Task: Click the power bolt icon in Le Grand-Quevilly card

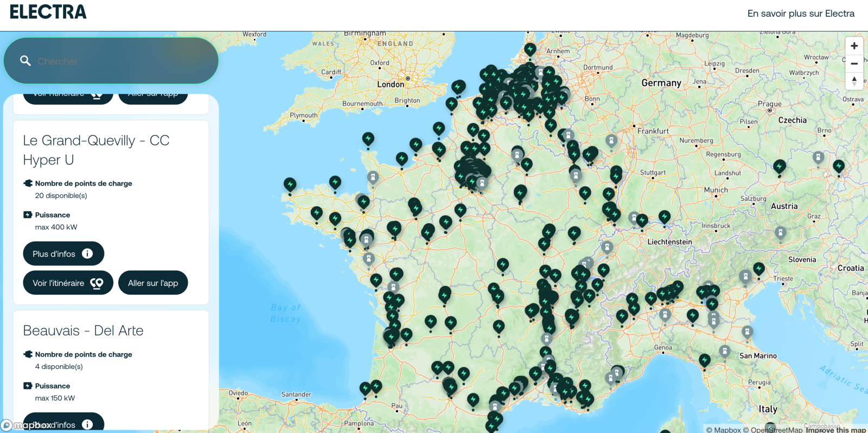Action: [28, 215]
